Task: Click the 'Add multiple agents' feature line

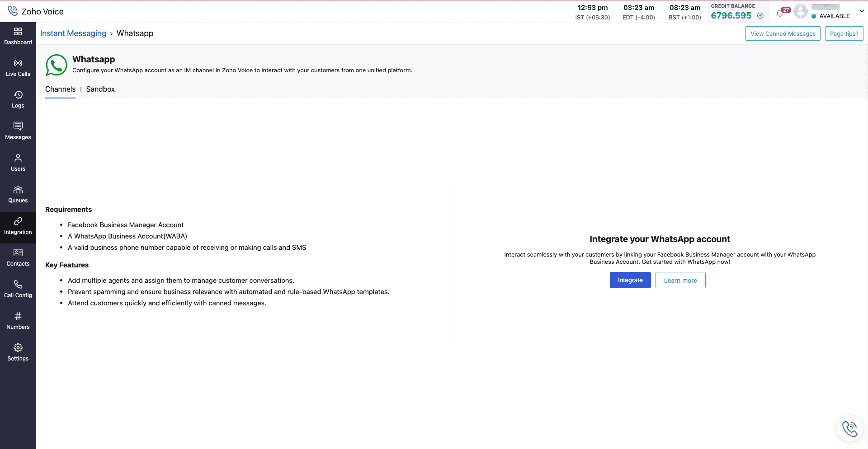Action: (x=181, y=281)
